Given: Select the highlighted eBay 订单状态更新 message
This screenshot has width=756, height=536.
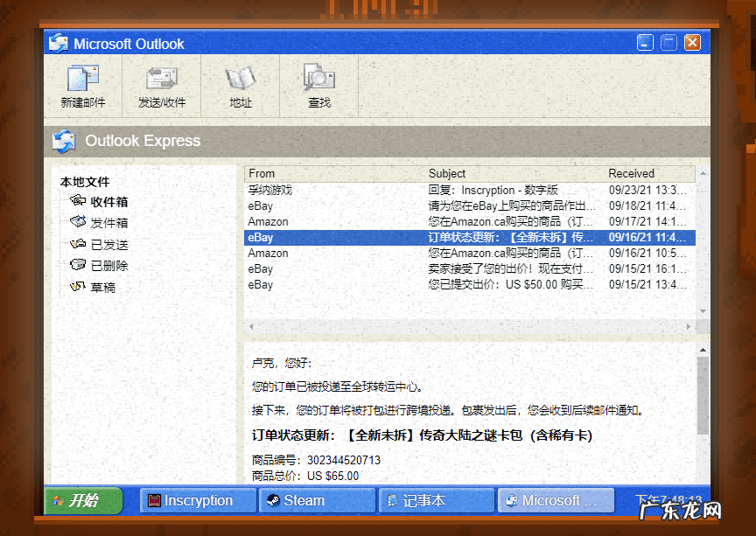Looking at the screenshot, I should coord(394,237).
